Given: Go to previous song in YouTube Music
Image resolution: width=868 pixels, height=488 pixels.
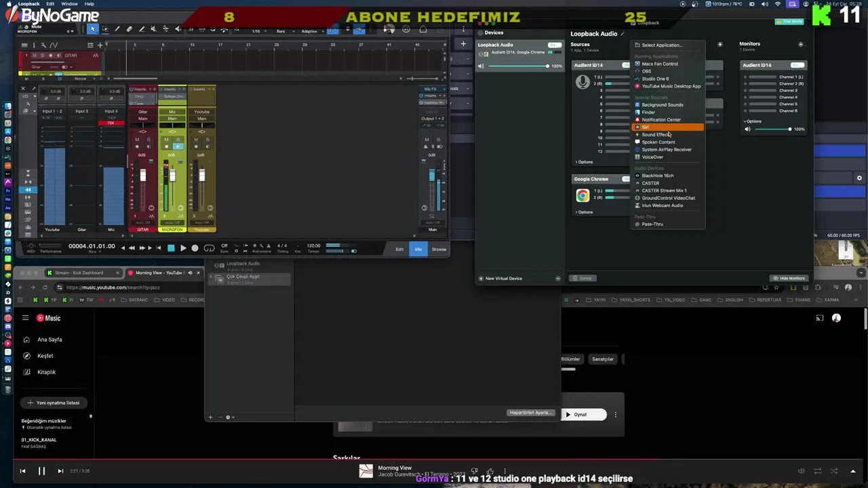Looking at the screenshot, I should (x=22, y=471).
